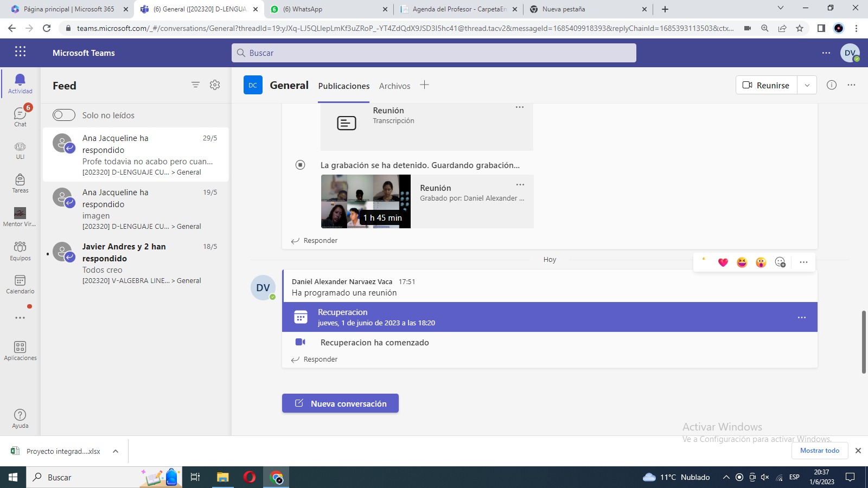
Task: Toggle the Solo no leídos switch
Action: coord(64,115)
